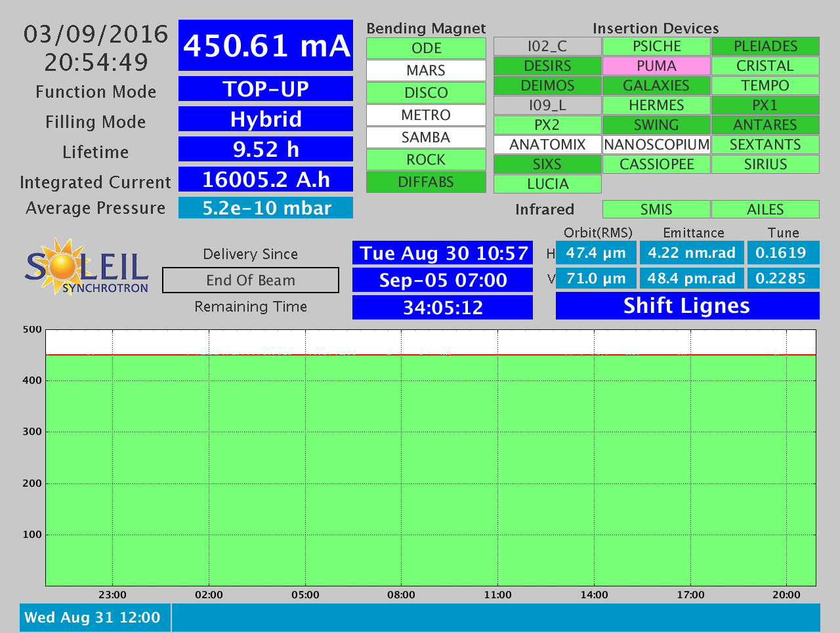Image resolution: width=840 pixels, height=633 pixels.
Task: Click the Shift Lignes status banner
Action: point(688,306)
